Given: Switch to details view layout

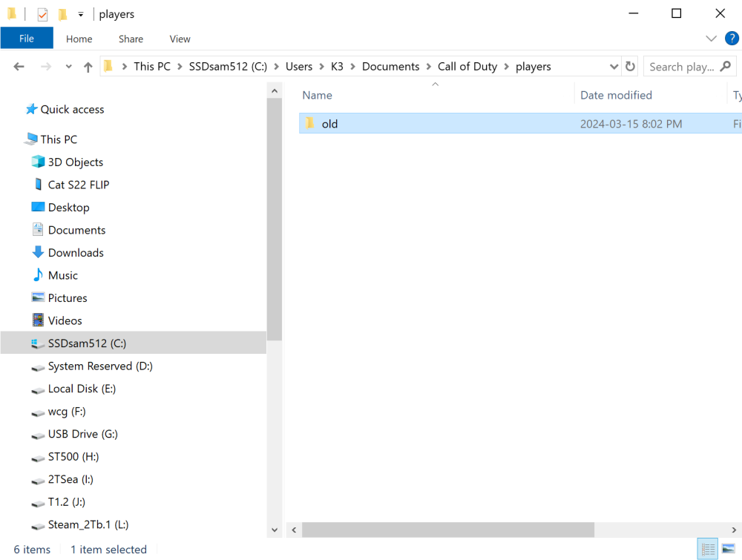Looking at the screenshot, I should [708, 550].
